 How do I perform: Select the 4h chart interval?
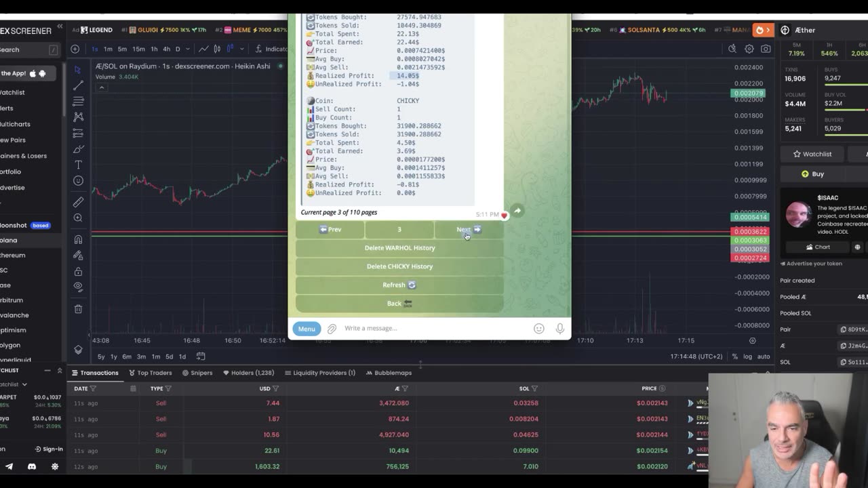click(x=166, y=49)
